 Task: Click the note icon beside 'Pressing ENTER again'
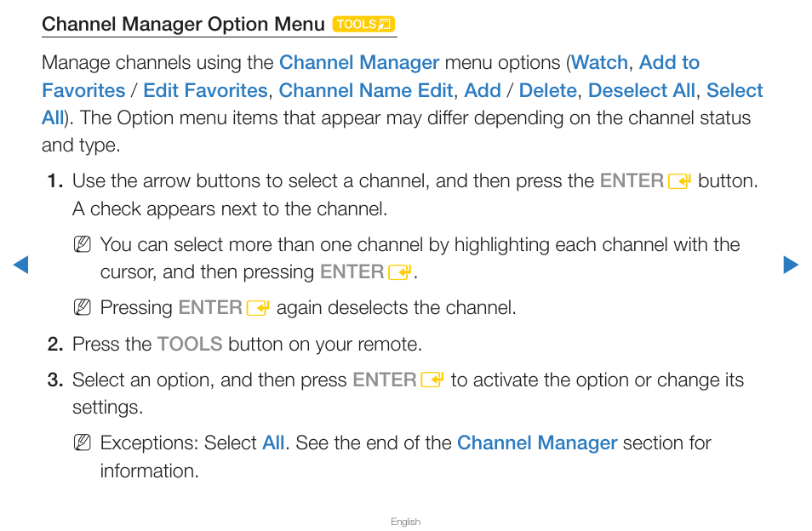click(x=83, y=307)
